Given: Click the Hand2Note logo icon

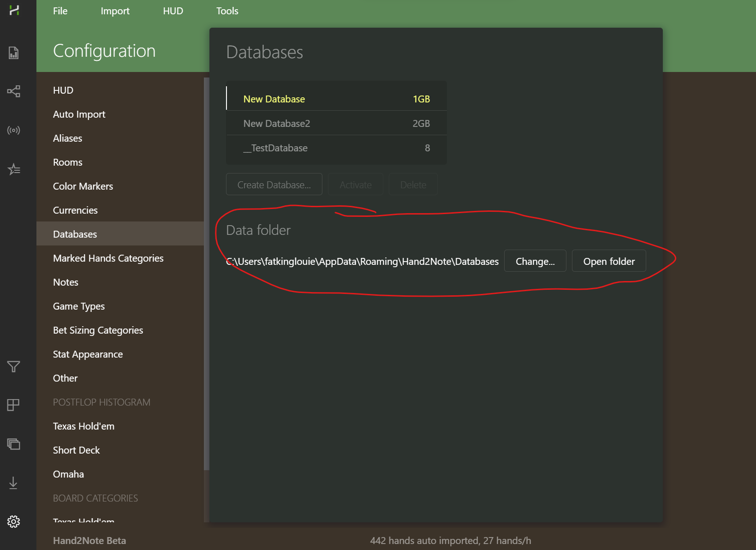Looking at the screenshot, I should coord(14,10).
